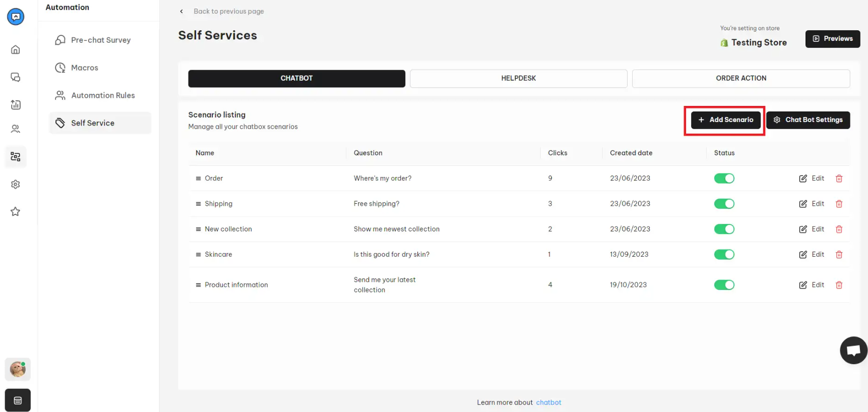Open the chatbot learn more link
This screenshot has height=412, width=868.
point(548,402)
